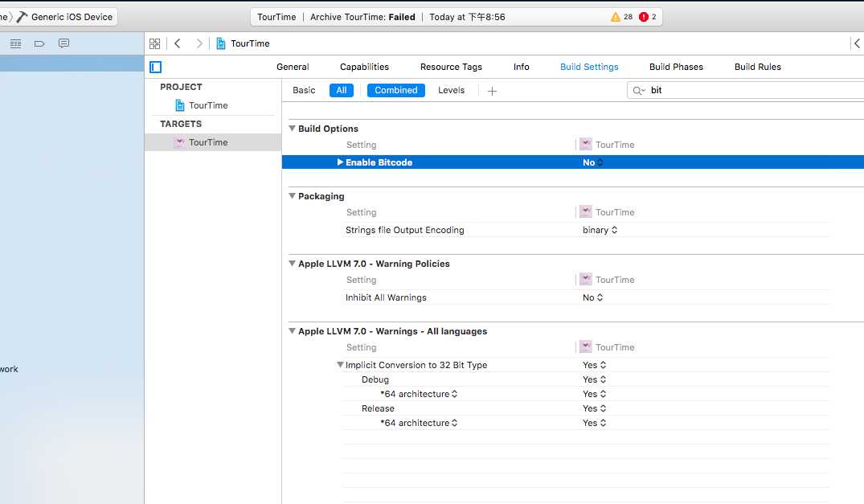Open Strings file Output Encoding binary popup

point(600,230)
